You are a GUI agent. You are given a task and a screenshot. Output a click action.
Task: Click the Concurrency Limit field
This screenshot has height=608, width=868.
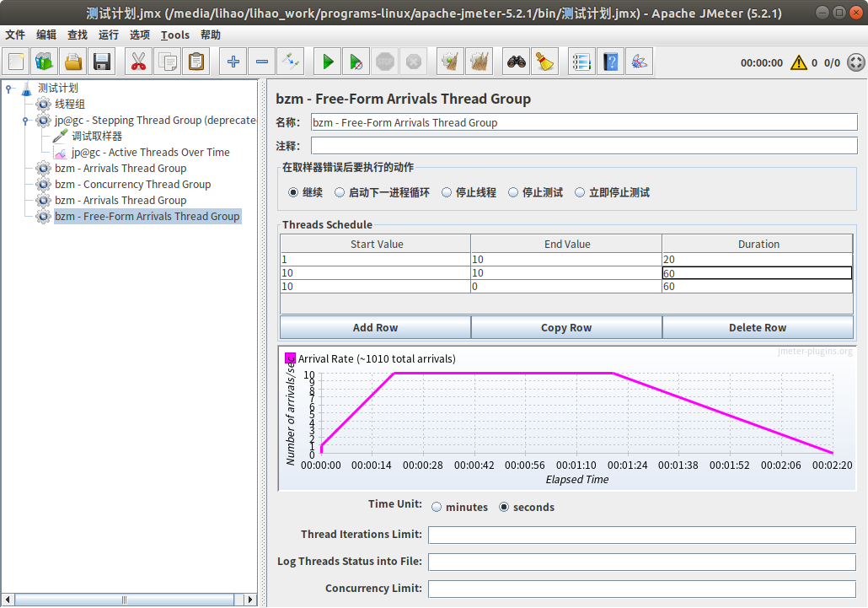pyautogui.click(x=642, y=589)
